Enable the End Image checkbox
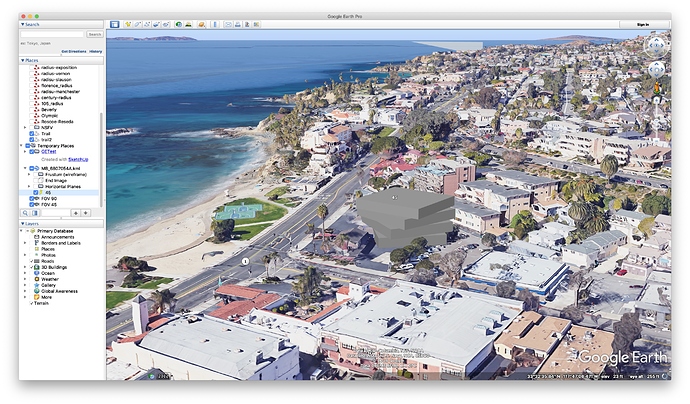 coord(36,180)
